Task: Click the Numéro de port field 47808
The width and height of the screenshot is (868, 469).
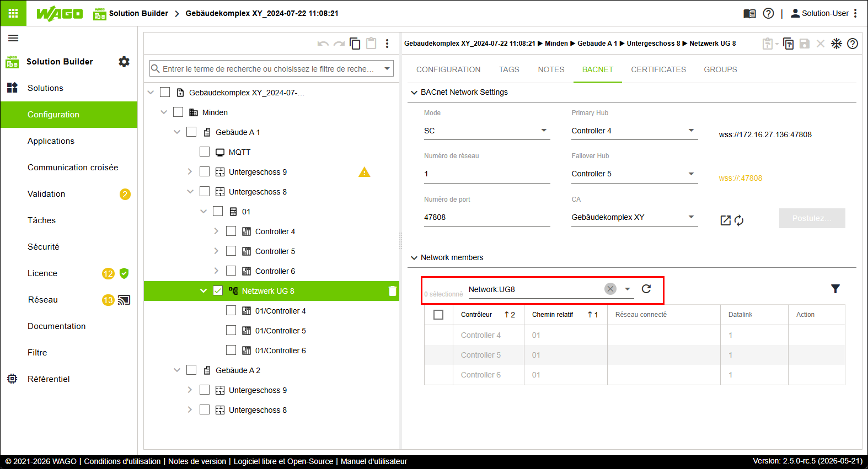Action: click(487, 217)
